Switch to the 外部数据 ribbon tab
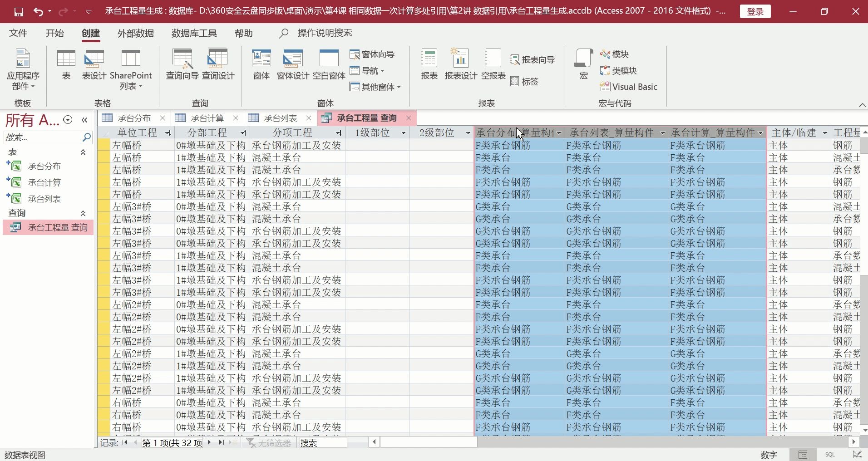Screen dimensions: 868x461 (x=135, y=33)
